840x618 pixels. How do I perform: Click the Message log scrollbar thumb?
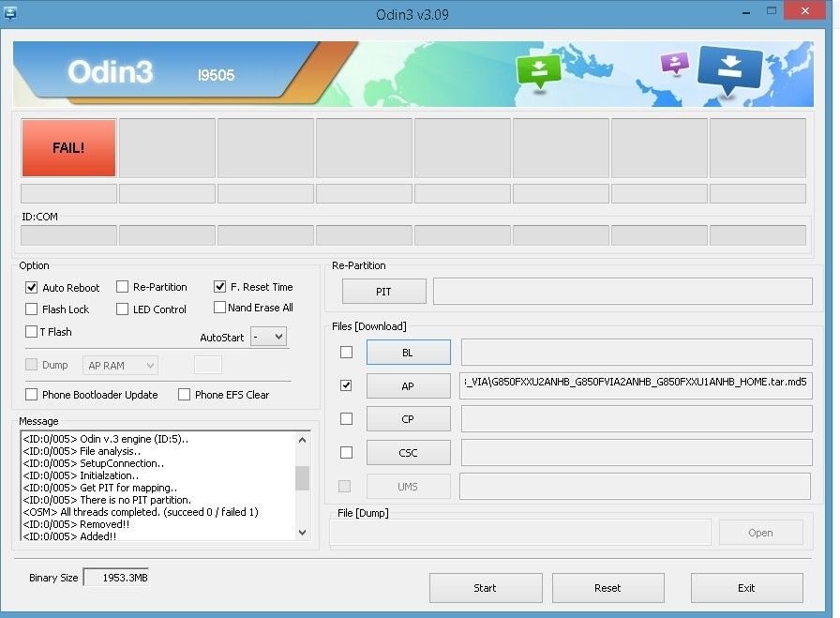tap(302, 478)
